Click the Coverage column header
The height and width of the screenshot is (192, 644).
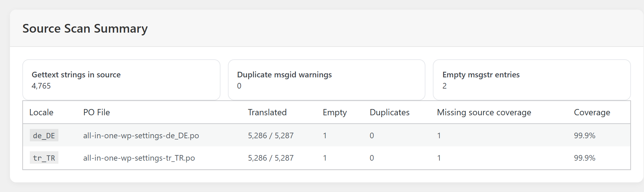592,112
